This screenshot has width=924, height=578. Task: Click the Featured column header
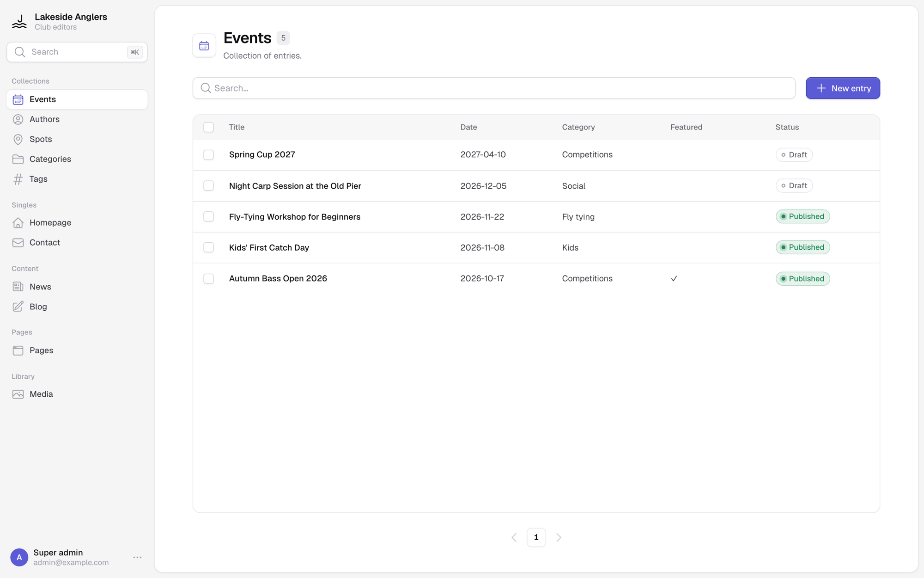[686, 127]
